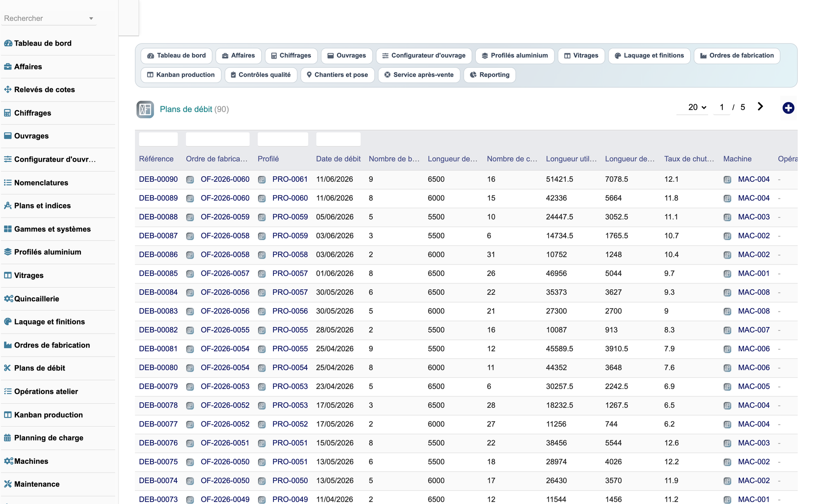Switch to the Vitrages top tab
Viewport: 815px width, 504px height.
pos(581,56)
